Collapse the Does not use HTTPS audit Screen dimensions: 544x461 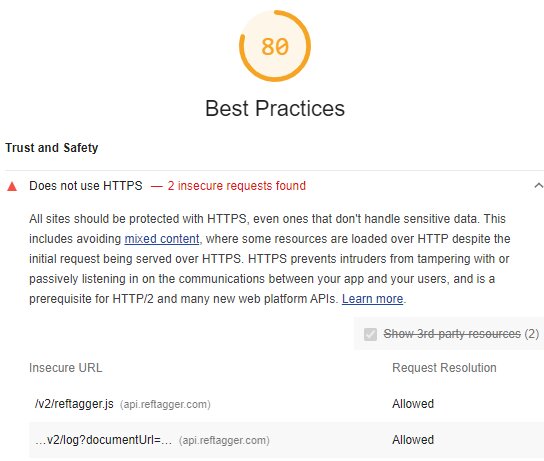coord(538,186)
